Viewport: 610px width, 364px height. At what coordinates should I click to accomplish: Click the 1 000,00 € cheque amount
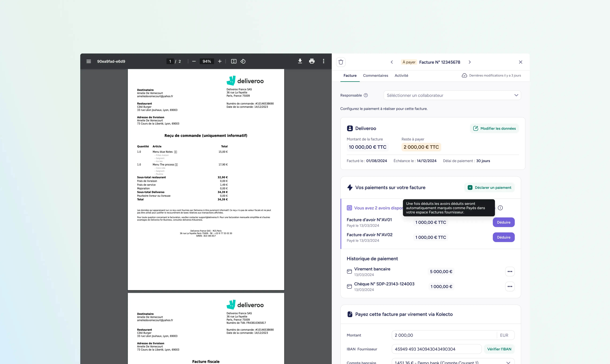[441, 286]
